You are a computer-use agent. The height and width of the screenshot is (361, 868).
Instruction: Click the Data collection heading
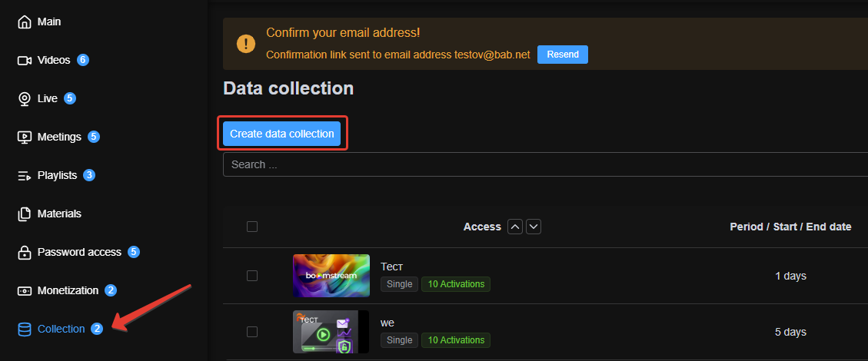[288, 88]
